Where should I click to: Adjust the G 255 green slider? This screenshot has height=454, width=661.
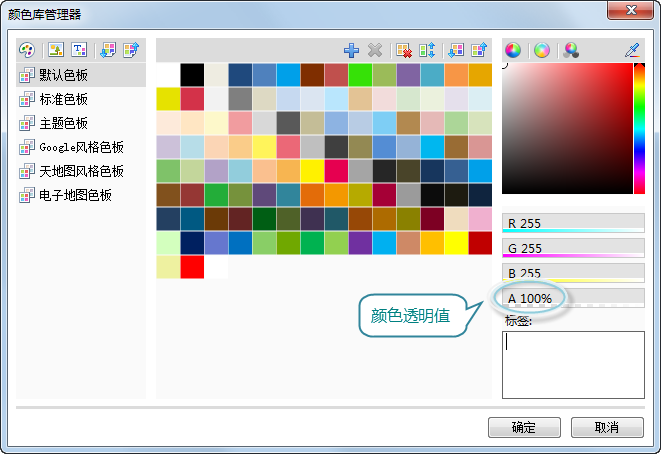point(573,248)
